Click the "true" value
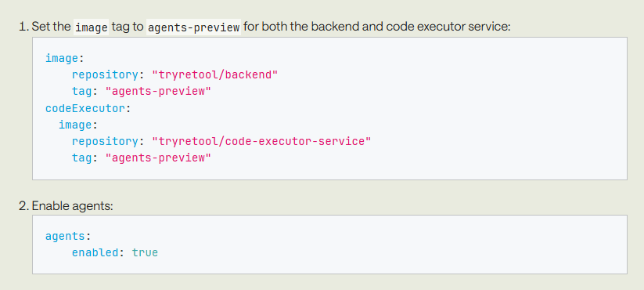Image resolution: width=644 pixels, height=290 pixels. (145, 252)
